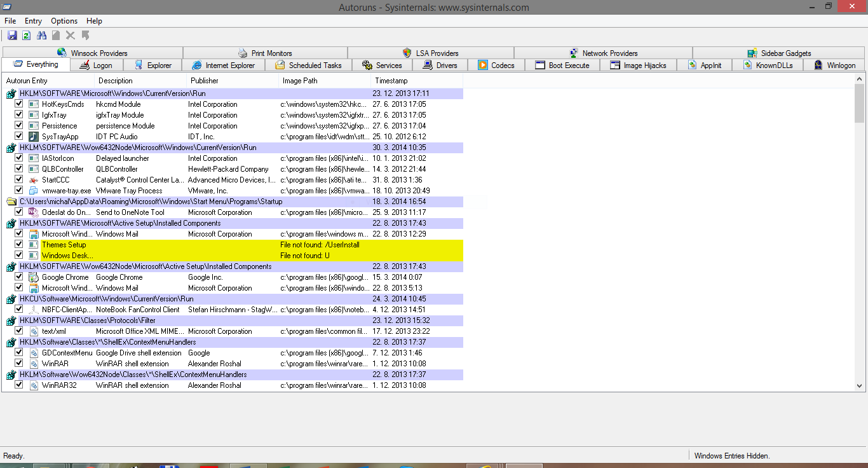Image resolution: width=868 pixels, height=468 pixels.
Task: Click the Google Chrome entry icon
Action: coord(34,277)
